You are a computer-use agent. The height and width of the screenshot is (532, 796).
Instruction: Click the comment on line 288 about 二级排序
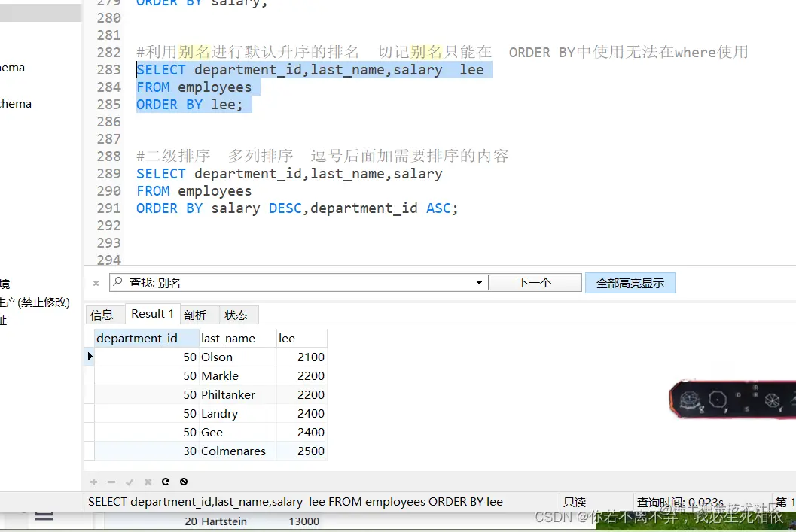coord(322,156)
